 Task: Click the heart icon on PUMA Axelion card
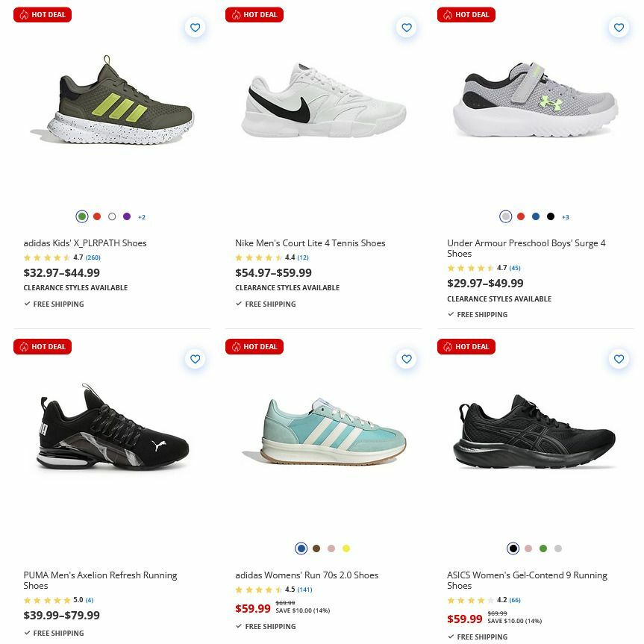click(x=195, y=358)
